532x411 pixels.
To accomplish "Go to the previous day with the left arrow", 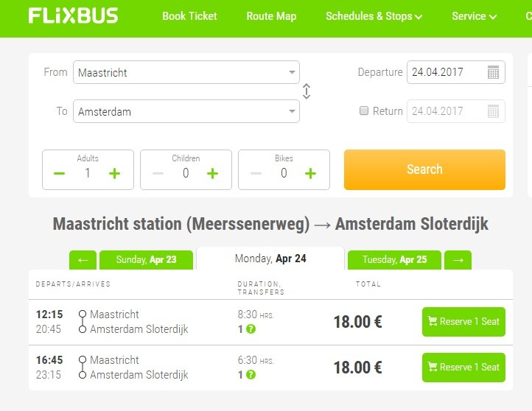I will coord(83,260).
